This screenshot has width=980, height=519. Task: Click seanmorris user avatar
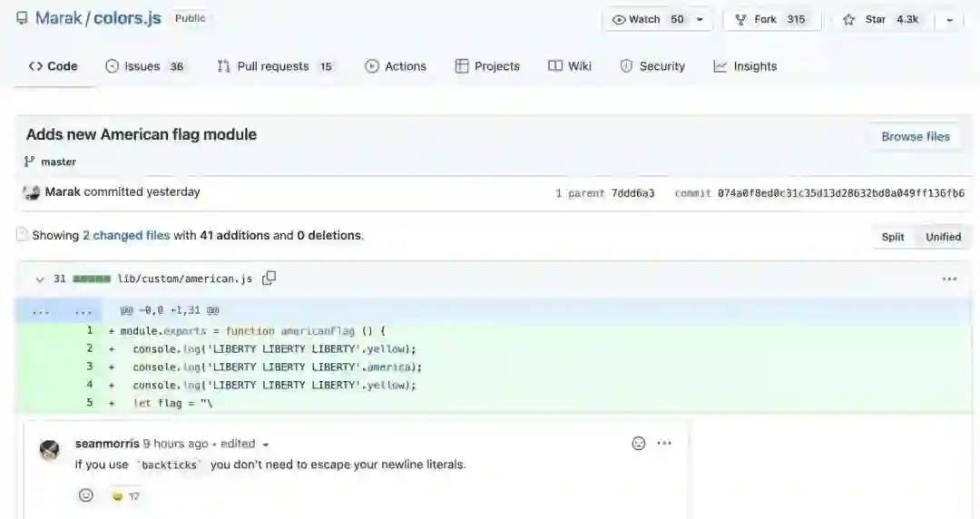pyautogui.click(x=50, y=450)
